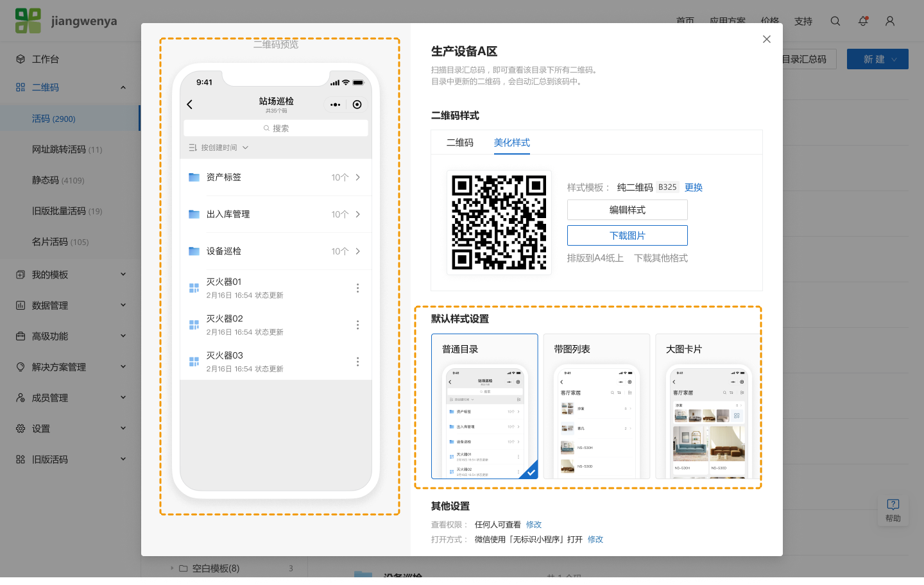This screenshot has height=585, width=924.
Task: Click the QR grid icon beside 灭火器03
Action: 194,362
